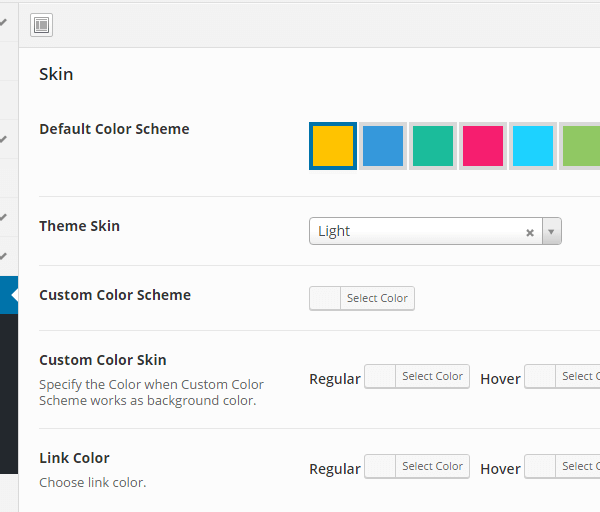
Task: Open Select Color for Custom Color Skin Regular
Action: coord(432,377)
